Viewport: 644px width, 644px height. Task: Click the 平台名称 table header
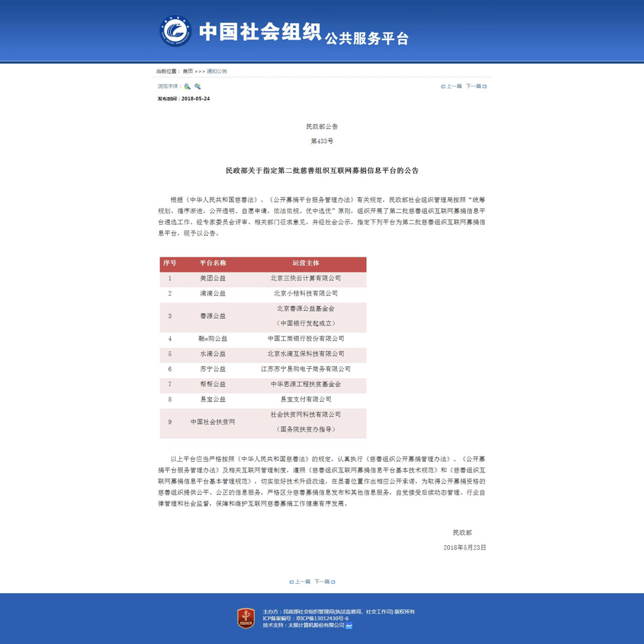tap(212, 263)
